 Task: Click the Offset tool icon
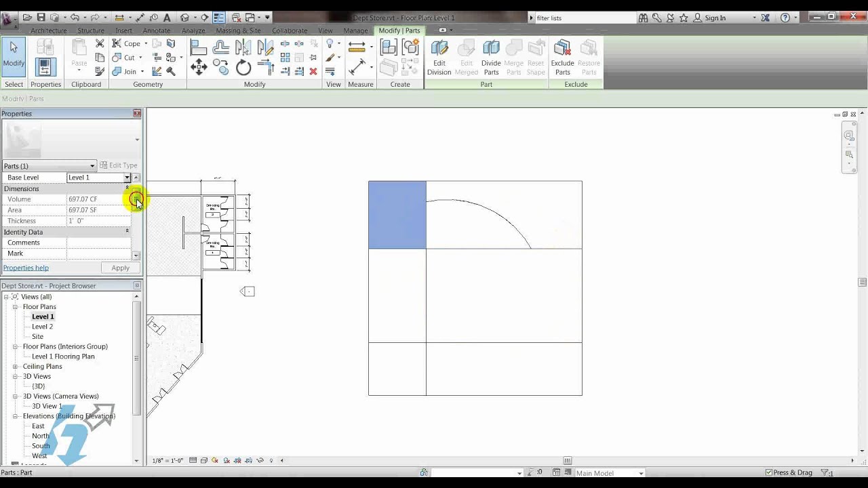(x=220, y=47)
